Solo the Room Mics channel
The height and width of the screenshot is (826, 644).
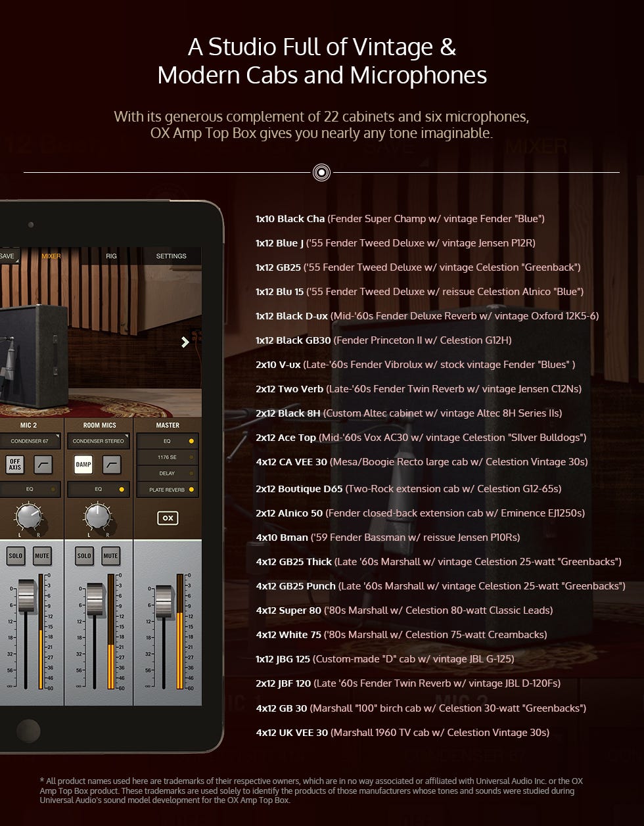pos(84,556)
